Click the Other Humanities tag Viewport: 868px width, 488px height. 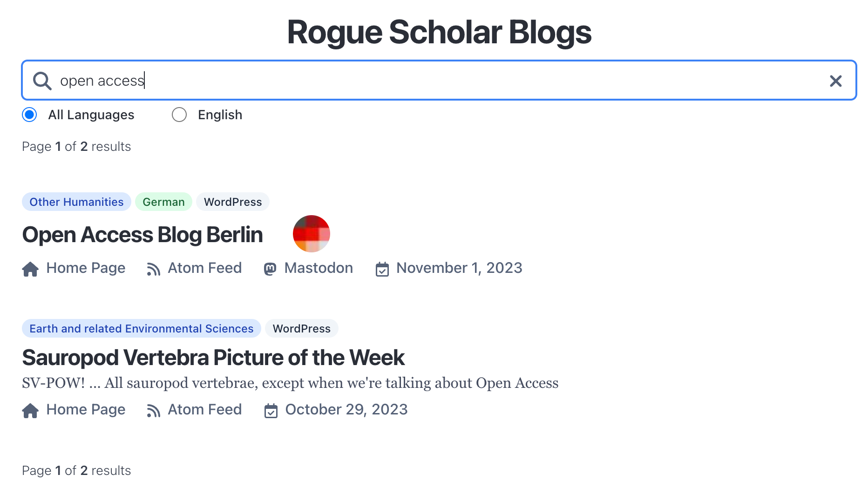pyautogui.click(x=76, y=202)
